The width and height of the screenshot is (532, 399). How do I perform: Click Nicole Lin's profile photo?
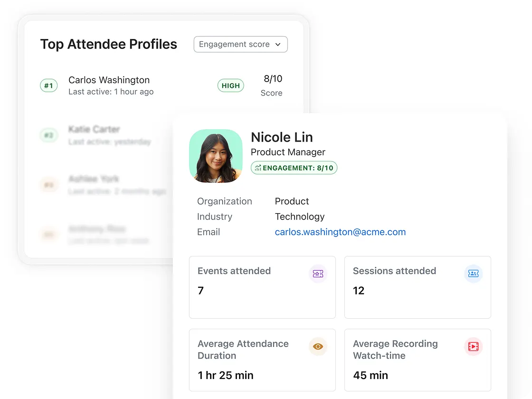[x=216, y=156]
